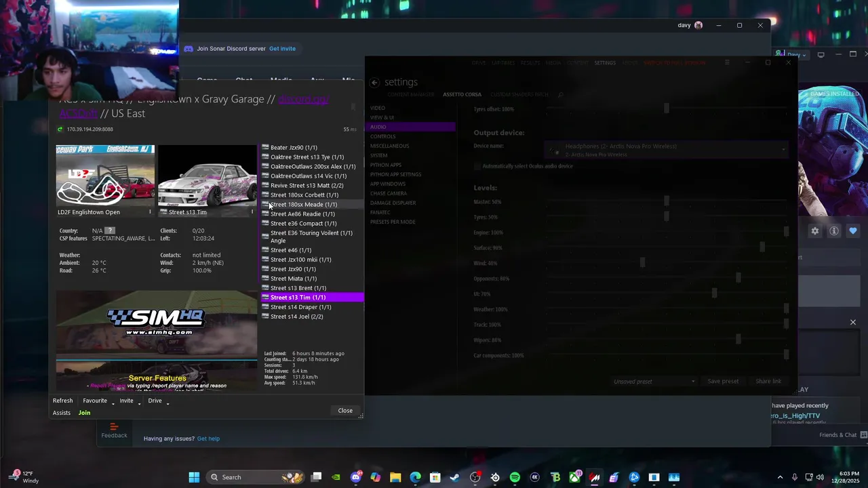
Task: Select car Street s14 Joel (2/2)
Action: 313,317
